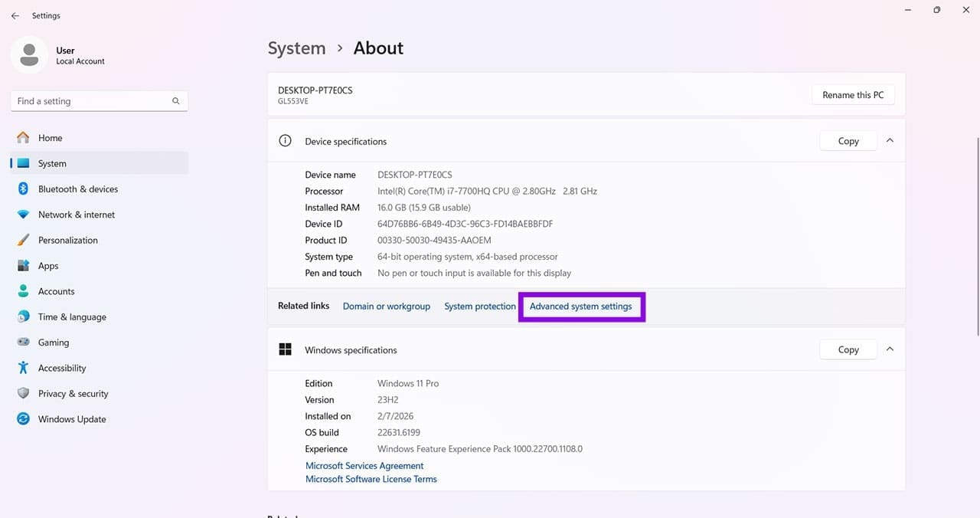This screenshot has width=980, height=518.
Task: Click the Bluetooth icon in sidebar
Action: [23, 189]
